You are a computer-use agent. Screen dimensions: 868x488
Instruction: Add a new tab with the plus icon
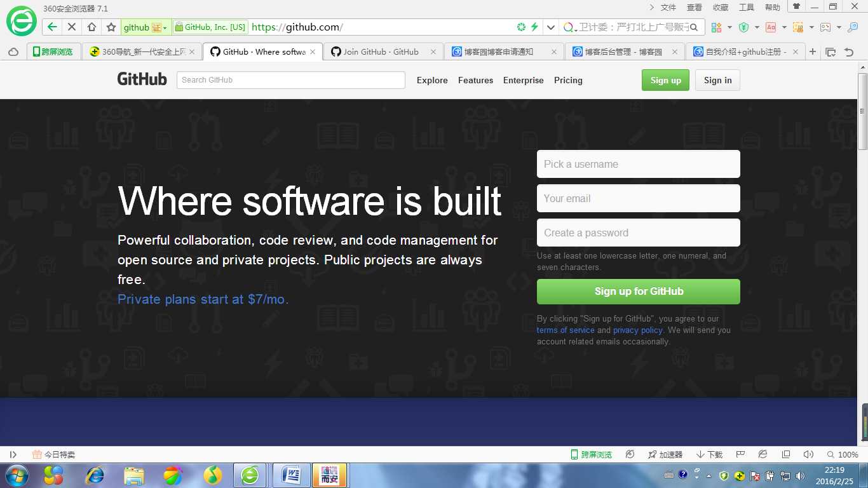tap(813, 52)
